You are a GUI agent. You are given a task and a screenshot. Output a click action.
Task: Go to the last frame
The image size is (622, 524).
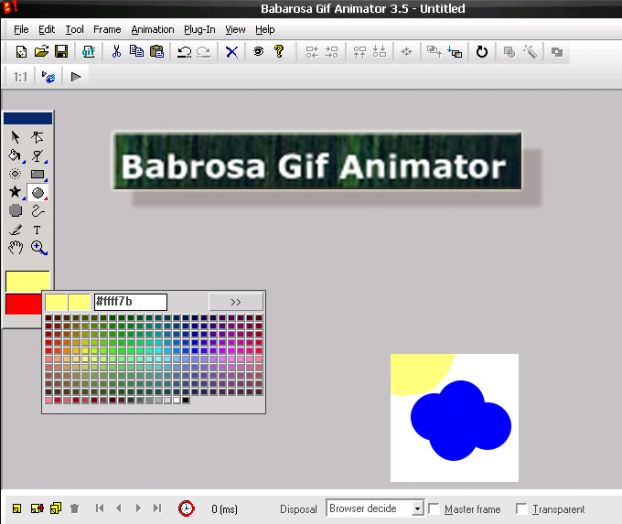[x=157, y=508]
